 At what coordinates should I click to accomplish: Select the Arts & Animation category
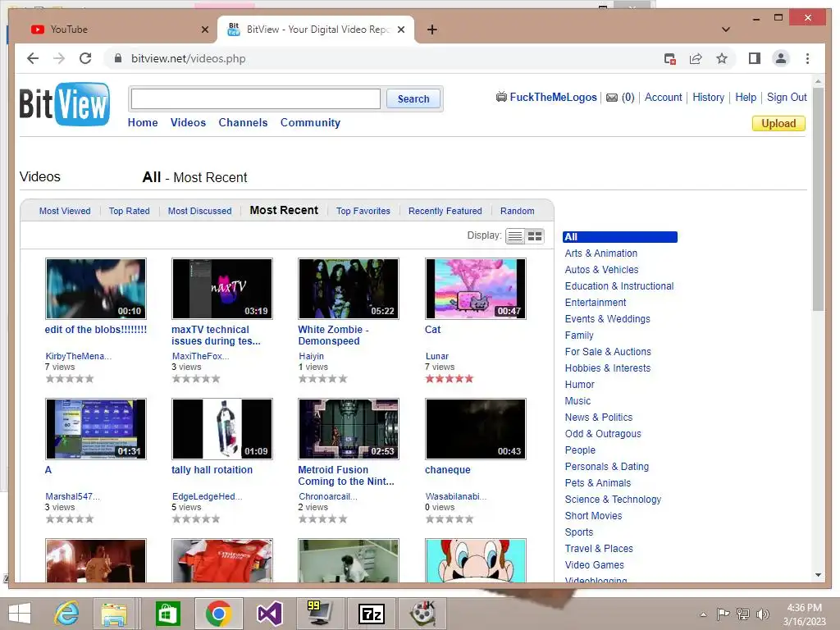point(601,253)
